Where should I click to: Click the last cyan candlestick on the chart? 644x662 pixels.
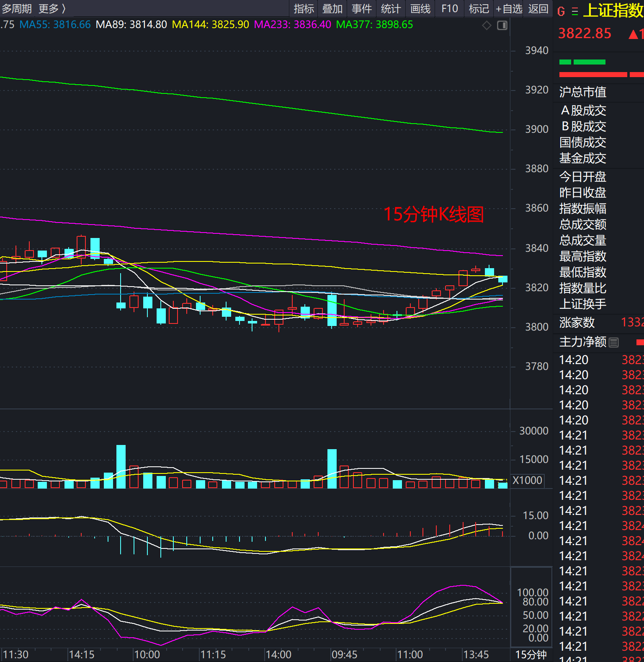(x=503, y=279)
